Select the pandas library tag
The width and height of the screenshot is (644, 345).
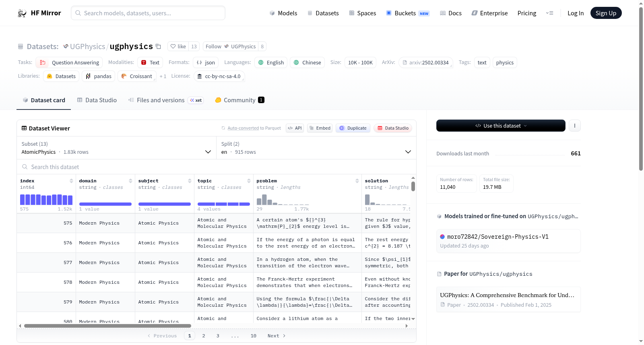point(99,76)
